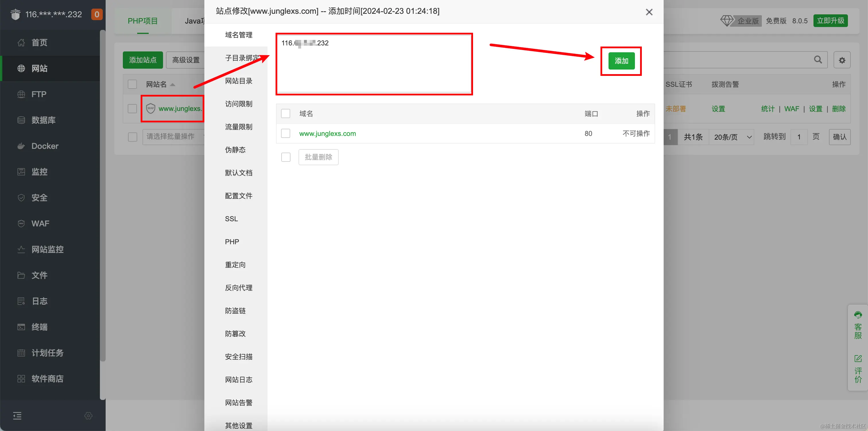The width and height of the screenshot is (868, 431).
Task: Click the WAF shield sidebar icon
Action: pyautogui.click(x=21, y=224)
